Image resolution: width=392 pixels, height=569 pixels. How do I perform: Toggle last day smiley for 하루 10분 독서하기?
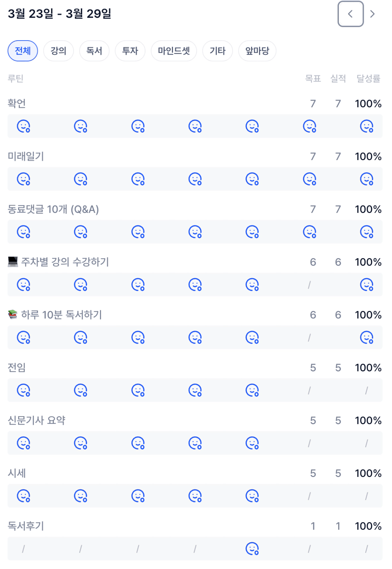click(x=367, y=338)
